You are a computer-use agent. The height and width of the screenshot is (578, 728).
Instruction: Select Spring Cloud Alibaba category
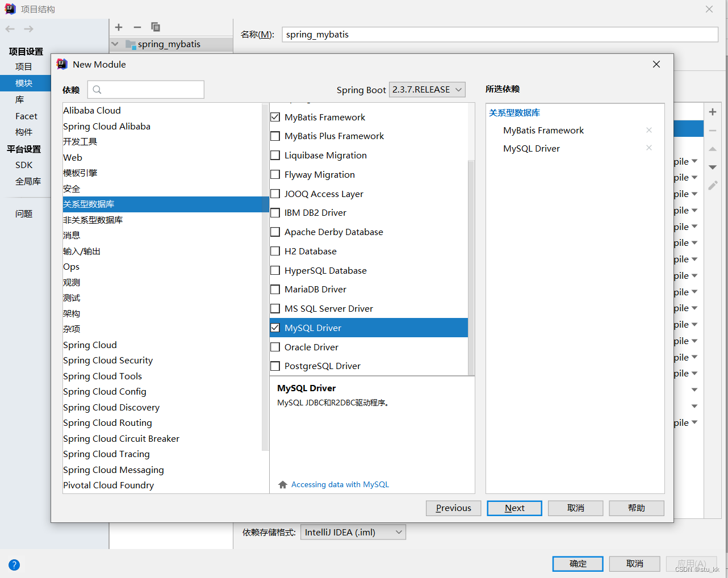tap(107, 126)
